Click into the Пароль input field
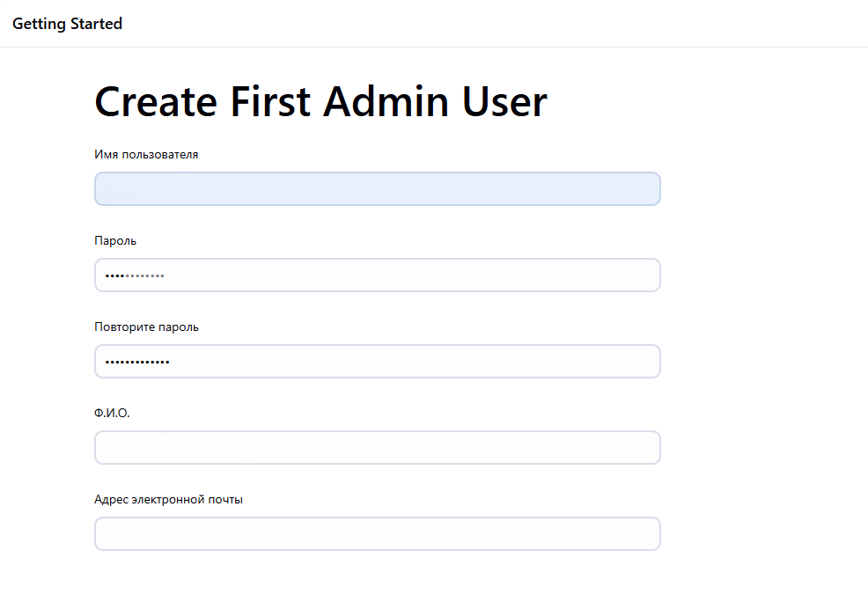868x602 pixels. (x=377, y=275)
